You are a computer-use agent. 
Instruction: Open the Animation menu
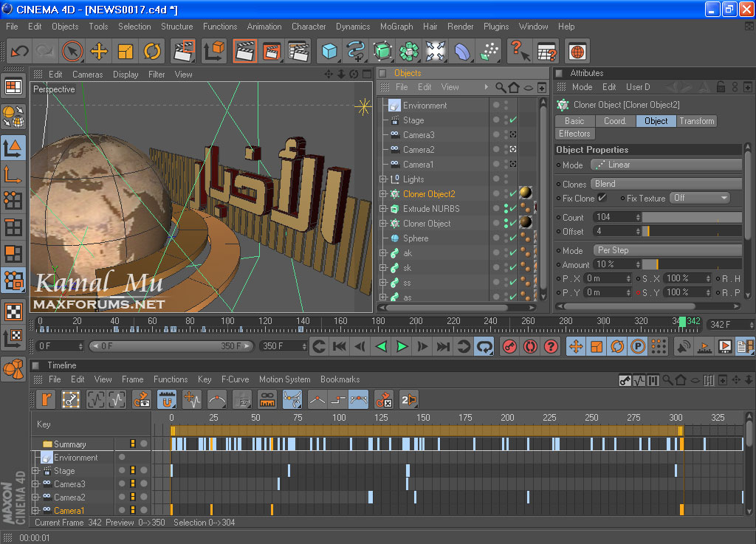pyautogui.click(x=264, y=27)
